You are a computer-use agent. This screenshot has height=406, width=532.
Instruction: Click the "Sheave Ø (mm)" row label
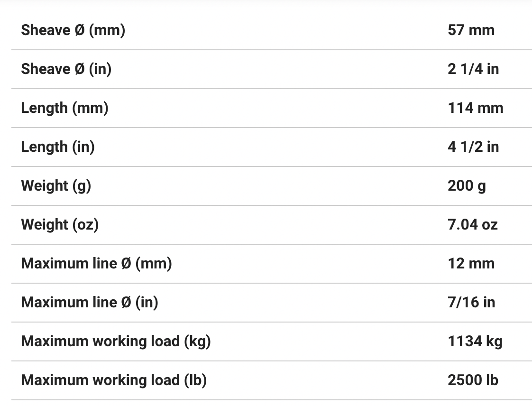click(73, 30)
